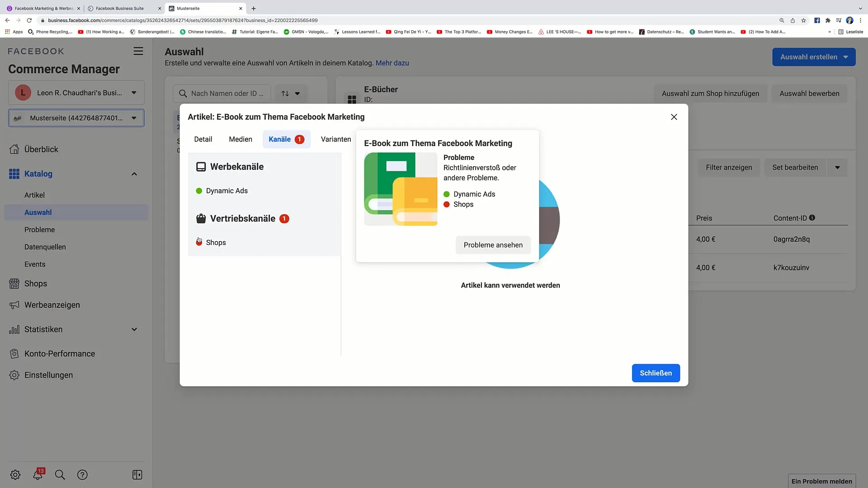Click Set bearbeiten button
868x488 pixels.
795,168
